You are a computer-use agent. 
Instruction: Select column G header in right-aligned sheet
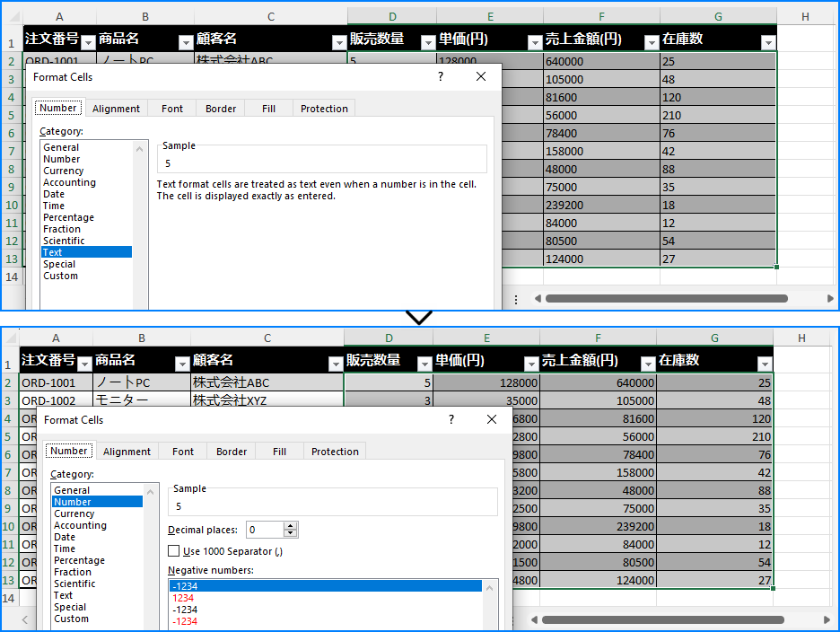714,338
